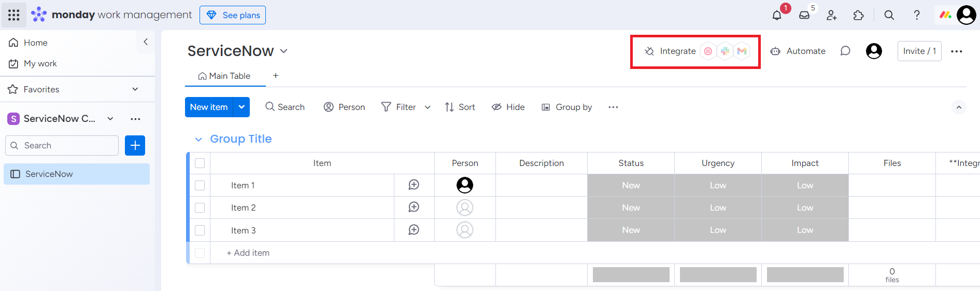Click board owner avatar near Invite
Image resolution: width=980 pixels, height=291 pixels.
[874, 51]
